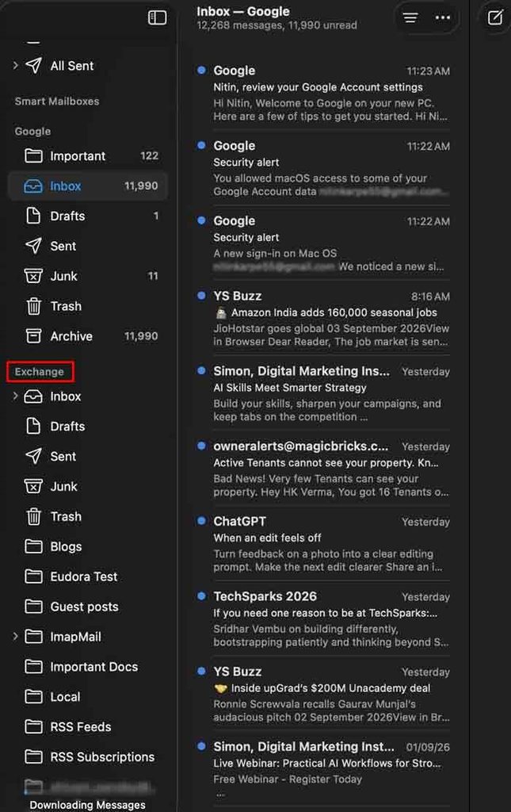This screenshot has height=812, width=511.
Task: Click the Downloading Messages status text
Action: point(87,805)
